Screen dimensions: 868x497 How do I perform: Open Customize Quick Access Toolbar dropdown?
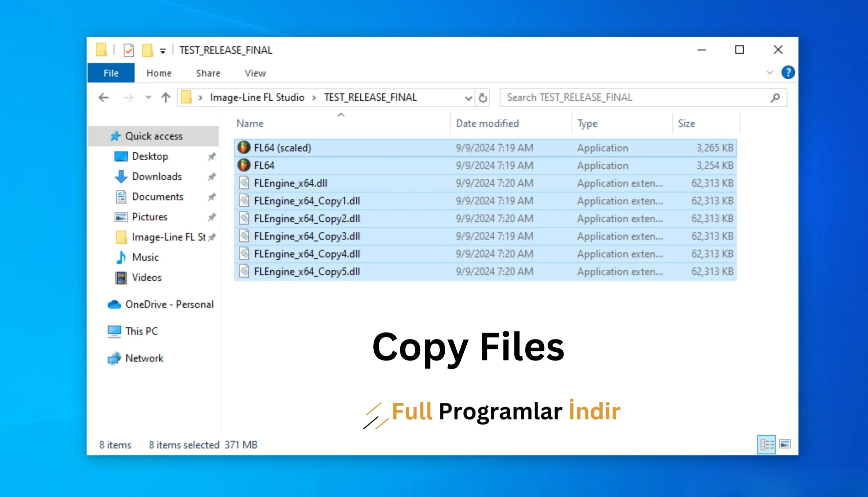[x=163, y=51]
